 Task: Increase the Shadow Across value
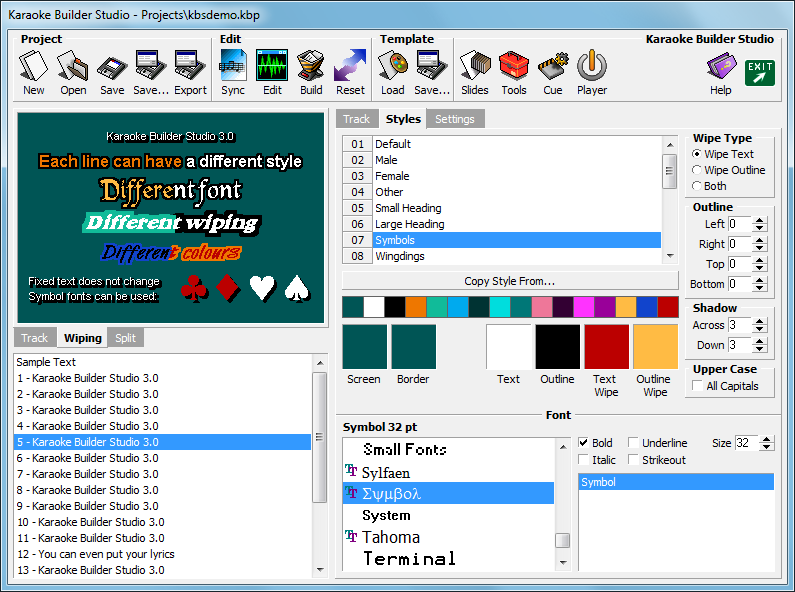760,321
